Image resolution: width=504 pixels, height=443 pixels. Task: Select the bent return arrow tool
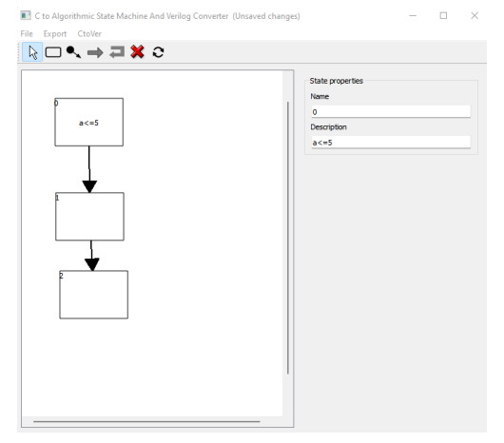pos(117,52)
